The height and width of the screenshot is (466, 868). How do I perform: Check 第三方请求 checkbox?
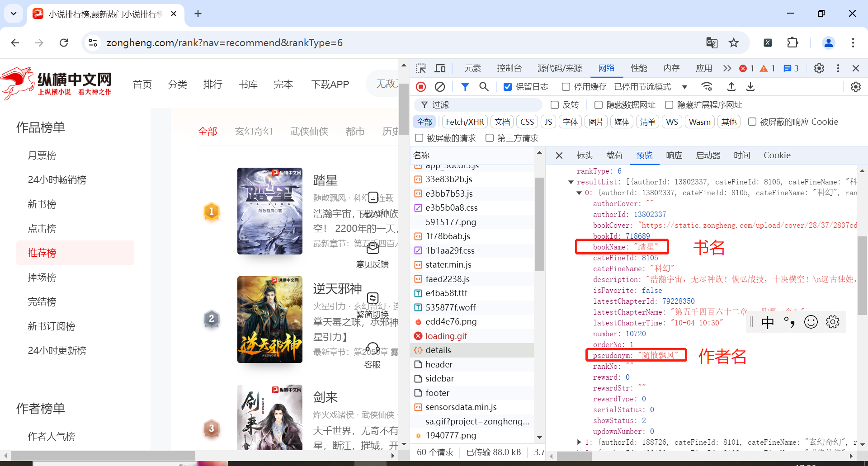click(x=490, y=138)
